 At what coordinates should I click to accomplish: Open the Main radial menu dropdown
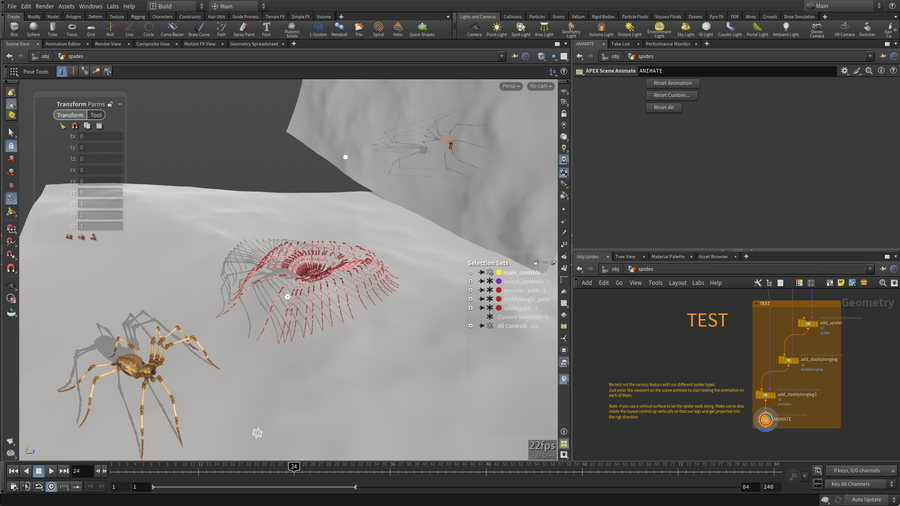(x=238, y=6)
